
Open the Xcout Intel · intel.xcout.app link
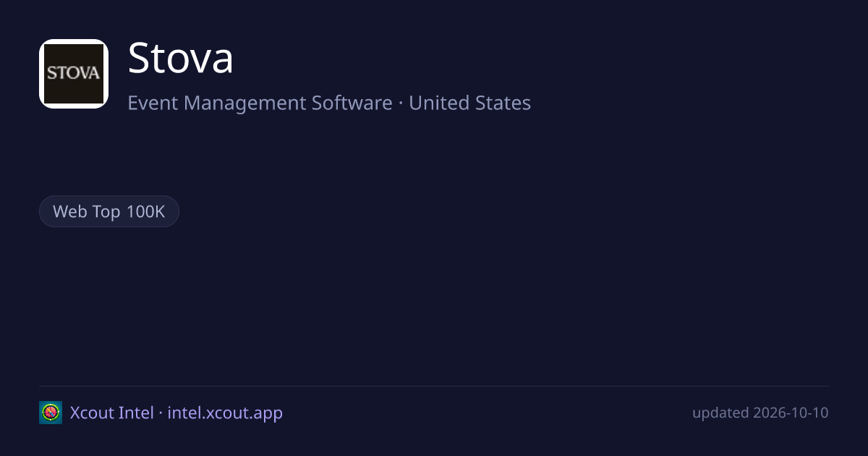coord(176,413)
